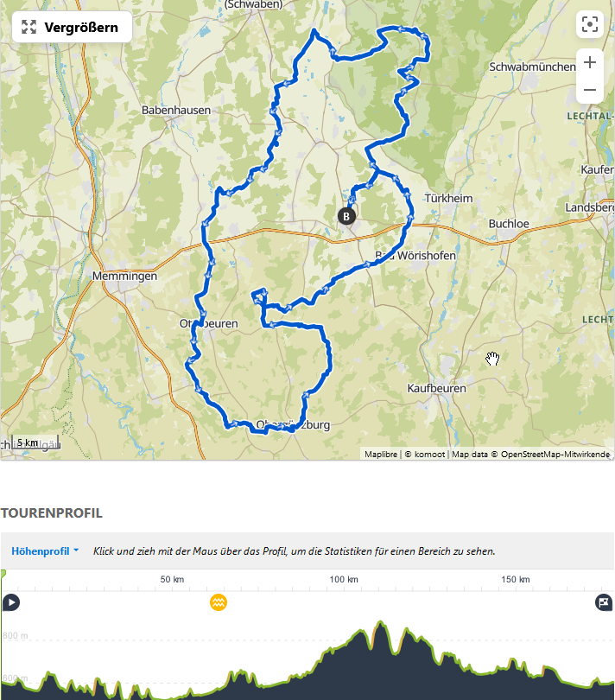615x700 pixels.
Task: Click the highest peak in elevation chart
Action: pos(380,622)
